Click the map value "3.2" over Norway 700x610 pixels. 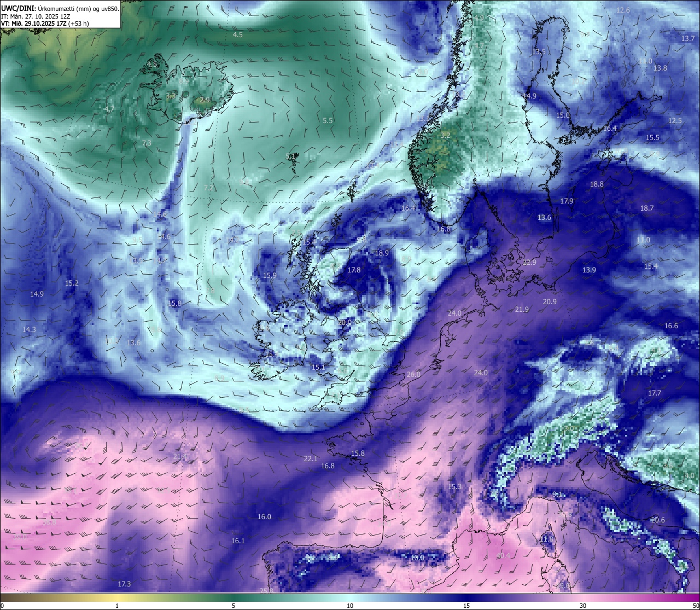coord(446,135)
